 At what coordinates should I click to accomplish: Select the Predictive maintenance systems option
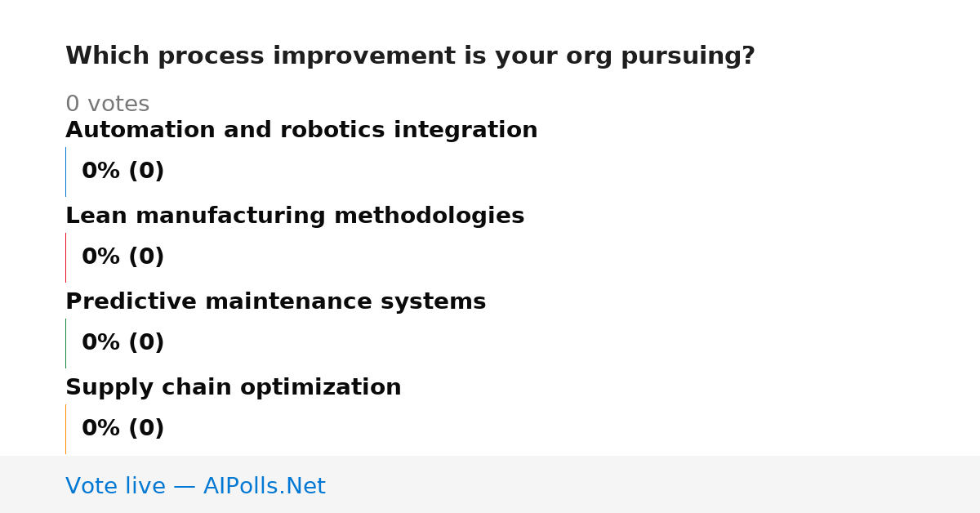point(276,302)
